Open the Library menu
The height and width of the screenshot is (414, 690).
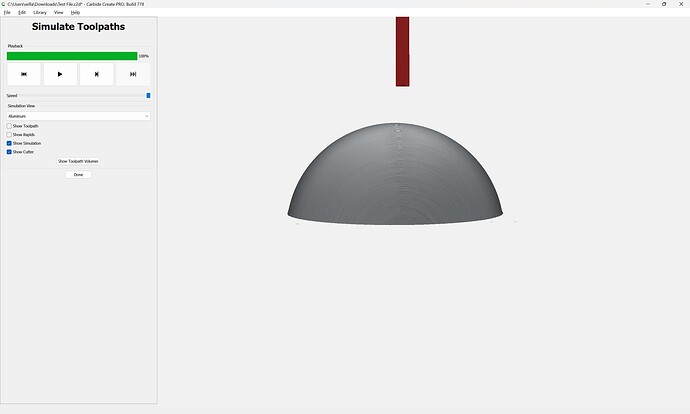pyautogui.click(x=40, y=13)
